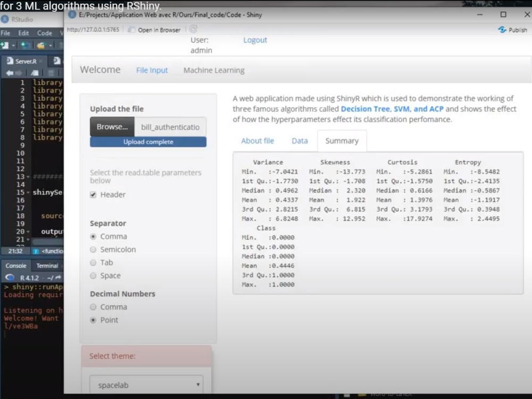The image size is (532, 399).
Task: Select the Summary tab
Action: pyautogui.click(x=342, y=141)
